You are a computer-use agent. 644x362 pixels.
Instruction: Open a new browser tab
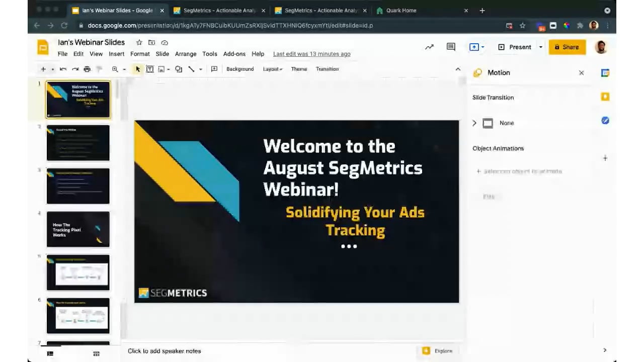[x=482, y=11]
